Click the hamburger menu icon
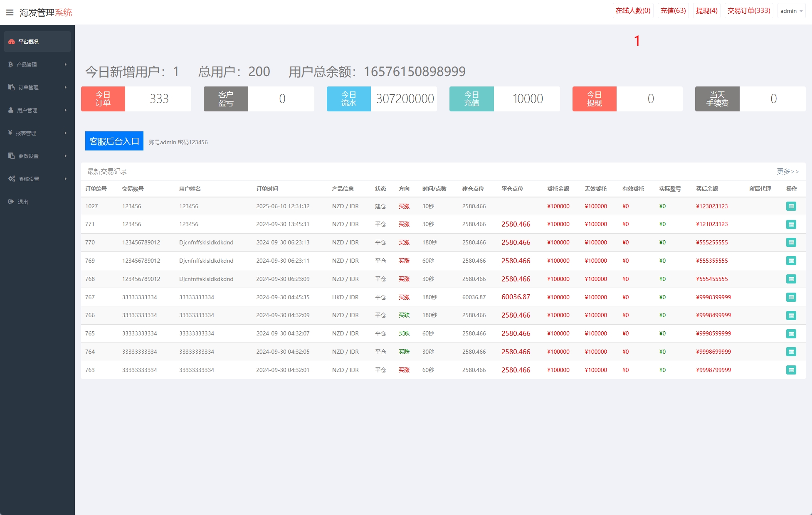 pos(10,12)
